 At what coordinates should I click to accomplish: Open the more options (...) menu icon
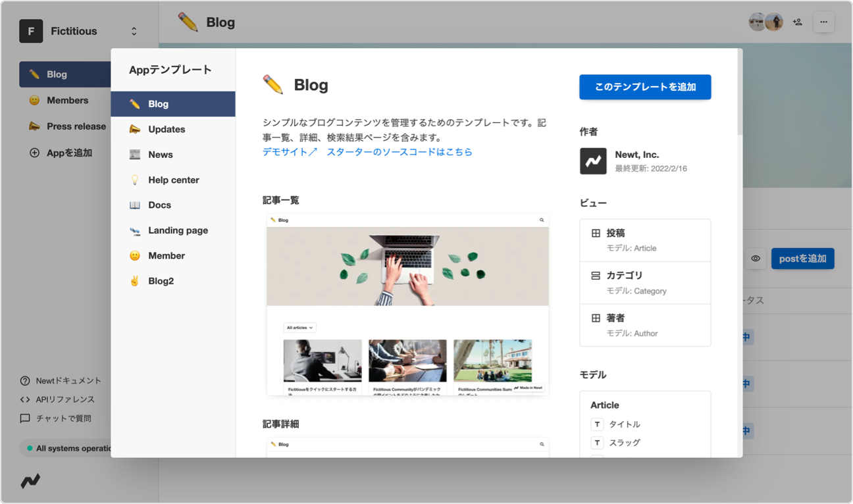click(x=823, y=22)
